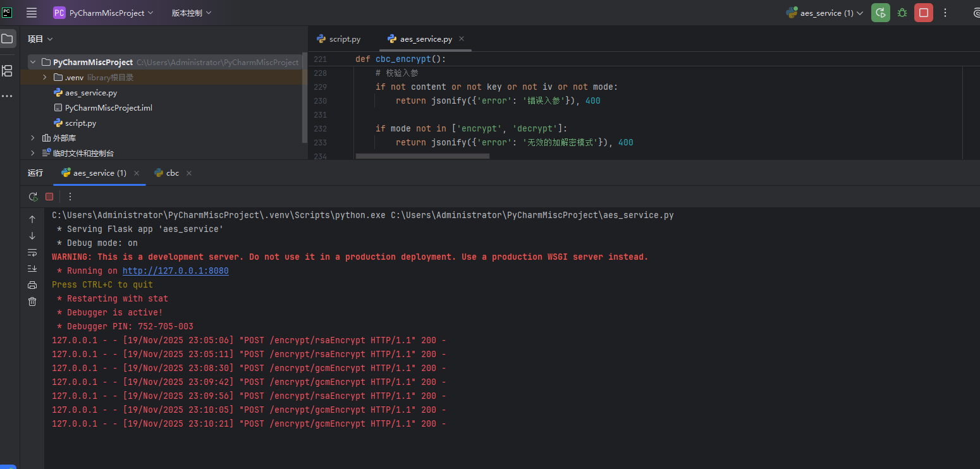The height and width of the screenshot is (469, 980).
Task: Expand the .venv folder
Action: click(45, 77)
